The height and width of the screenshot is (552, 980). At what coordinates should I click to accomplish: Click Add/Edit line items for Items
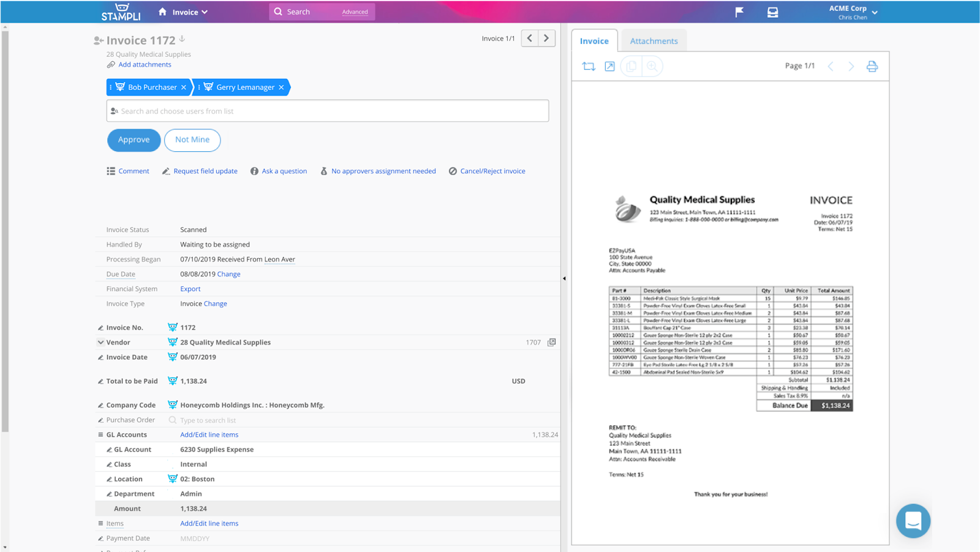209,523
